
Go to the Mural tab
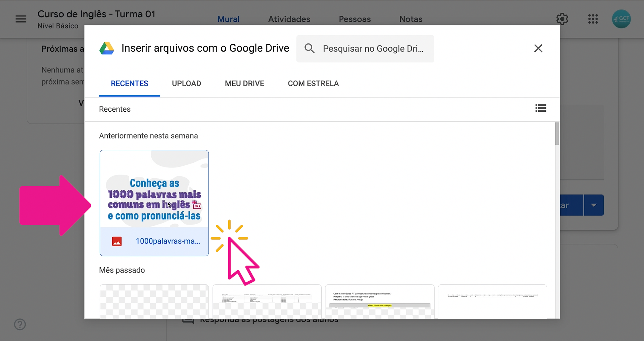228,19
